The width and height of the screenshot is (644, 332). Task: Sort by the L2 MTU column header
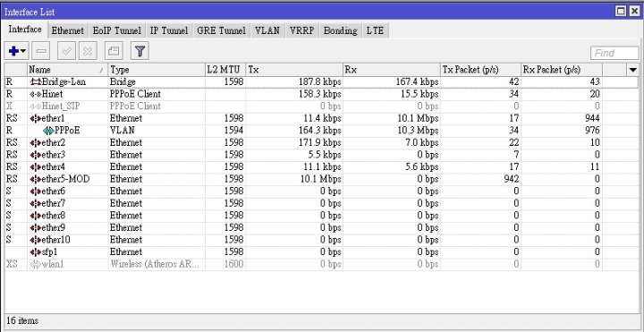[225, 70]
